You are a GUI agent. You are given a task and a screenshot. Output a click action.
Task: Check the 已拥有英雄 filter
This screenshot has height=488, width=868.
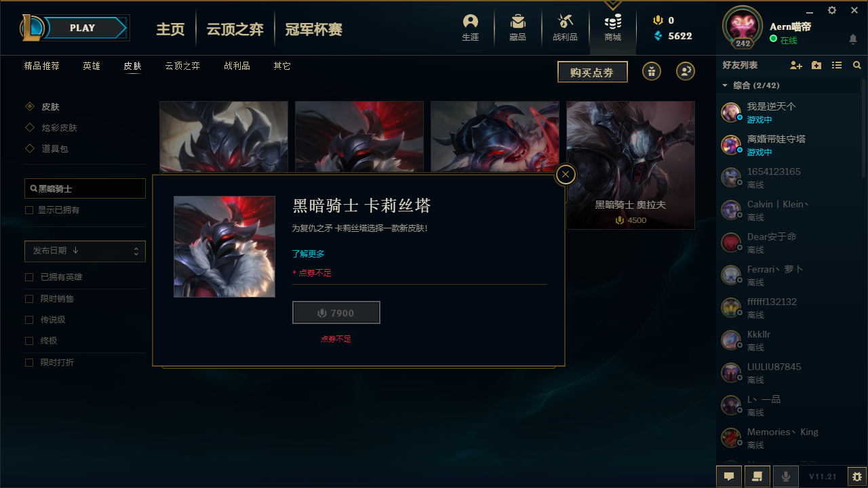29,277
